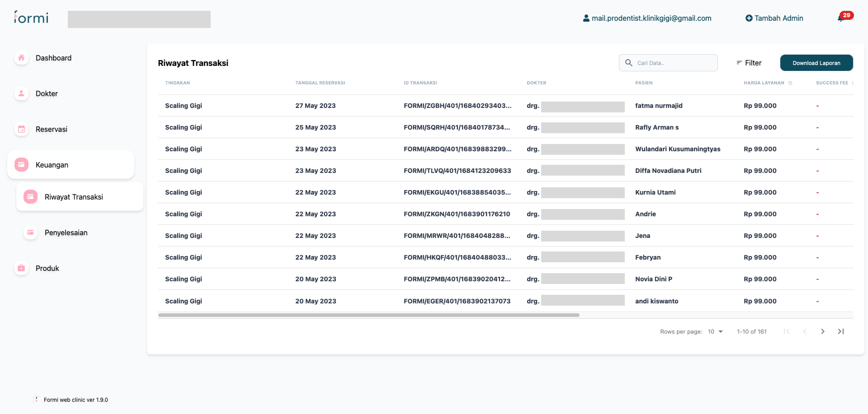Click the Cari Data search field

(674, 63)
